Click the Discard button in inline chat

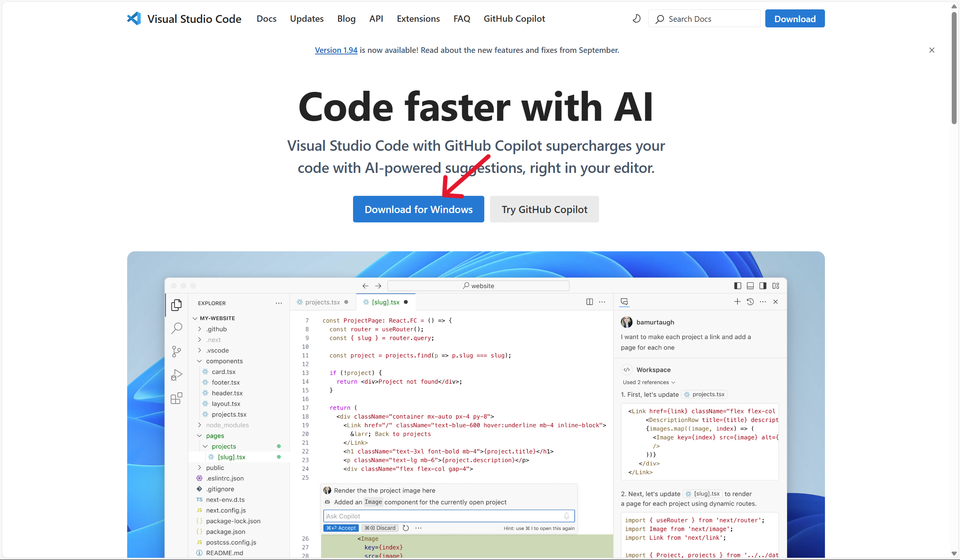pyautogui.click(x=379, y=528)
